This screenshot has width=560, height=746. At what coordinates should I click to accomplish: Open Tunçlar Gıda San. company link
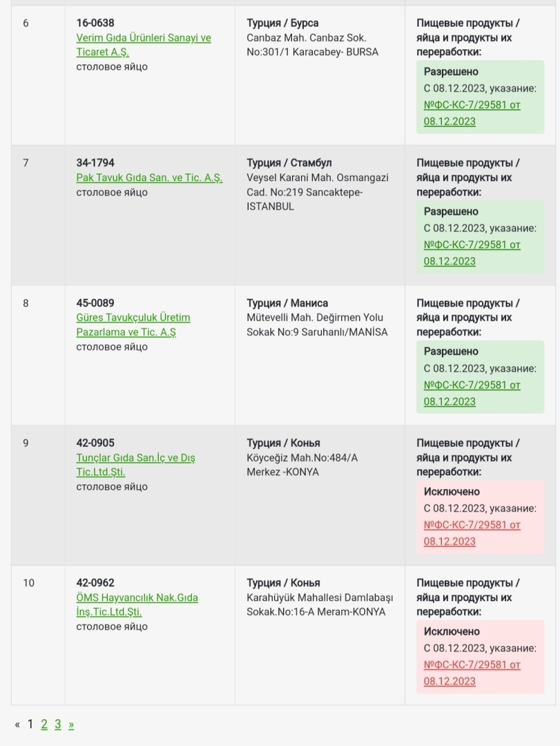tap(135, 458)
